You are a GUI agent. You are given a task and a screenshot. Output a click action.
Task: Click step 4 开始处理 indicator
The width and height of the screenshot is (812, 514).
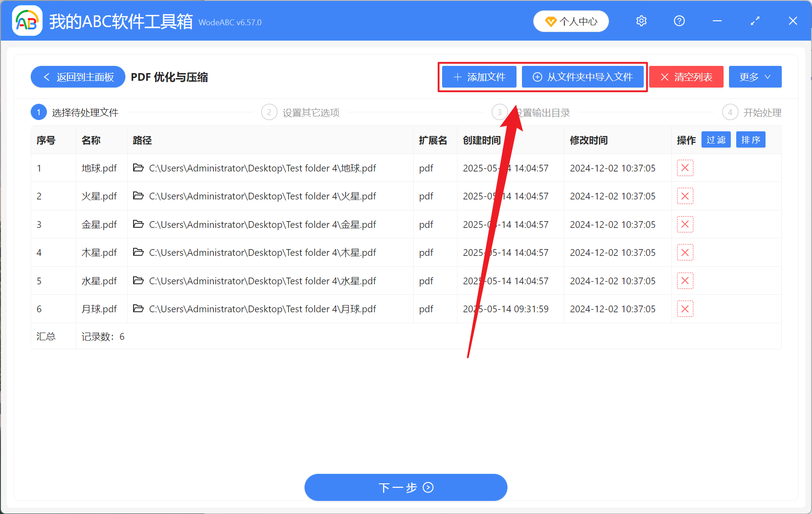tap(730, 112)
